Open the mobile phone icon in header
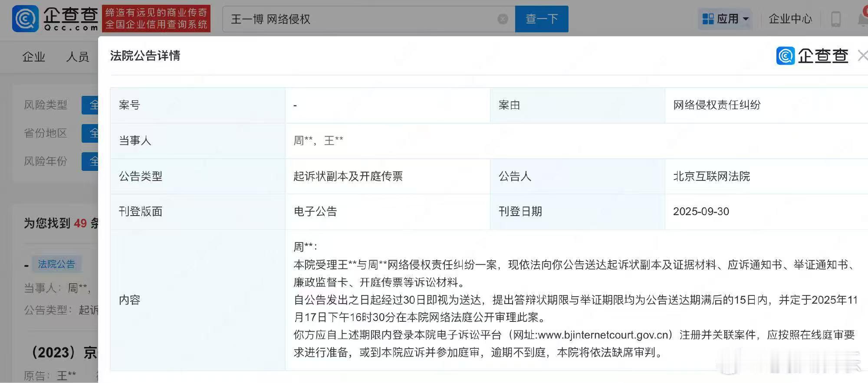868x383 pixels. [835, 19]
